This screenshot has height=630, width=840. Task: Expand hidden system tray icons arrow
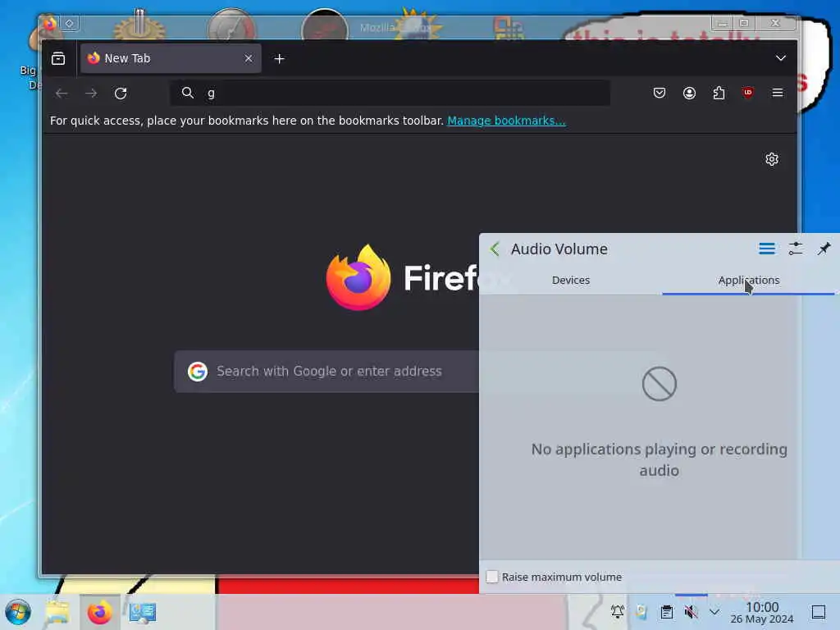[714, 612]
